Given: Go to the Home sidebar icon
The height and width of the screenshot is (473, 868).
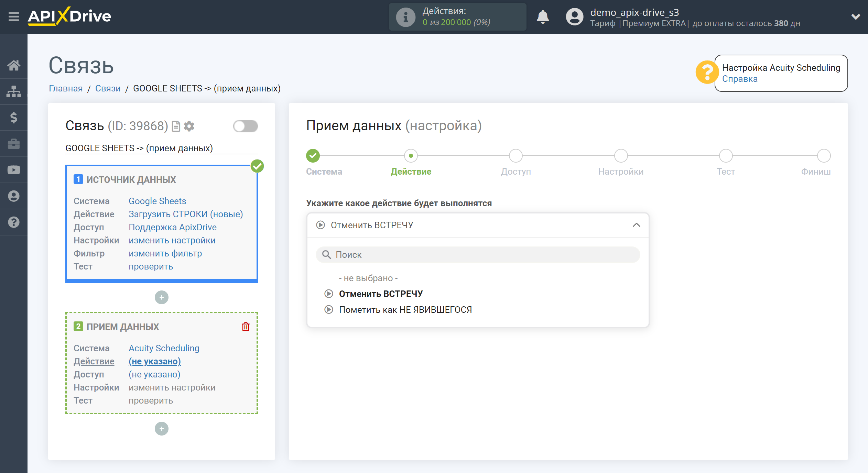Looking at the screenshot, I should tap(14, 65).
